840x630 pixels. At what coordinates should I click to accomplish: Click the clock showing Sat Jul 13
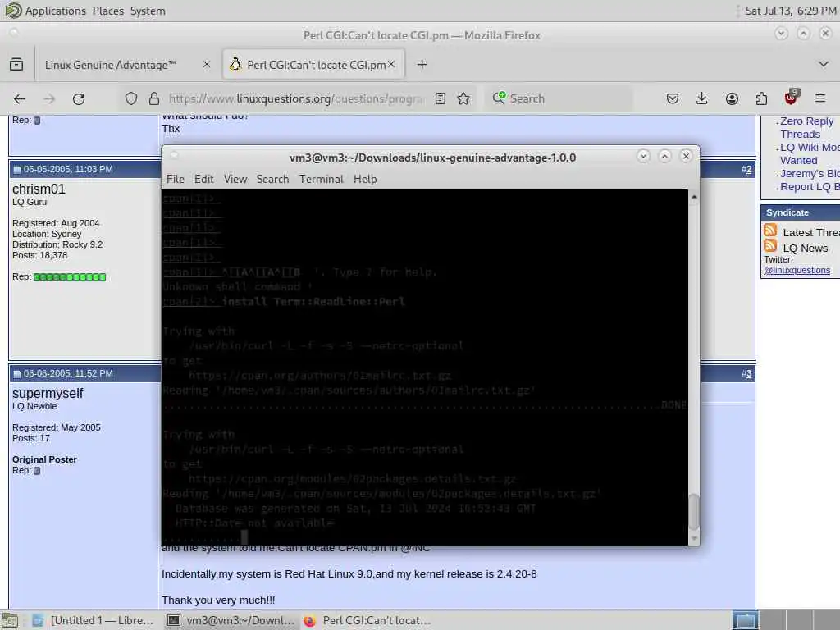(790, 11)
